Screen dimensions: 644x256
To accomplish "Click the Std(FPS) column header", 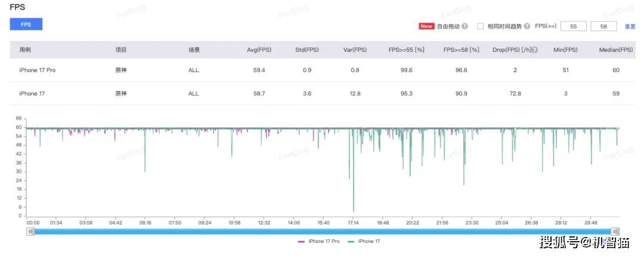I will tap(308, 50).
